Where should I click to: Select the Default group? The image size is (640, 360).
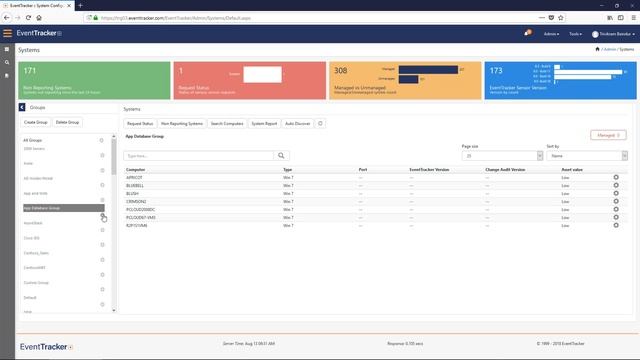point(30,298)
